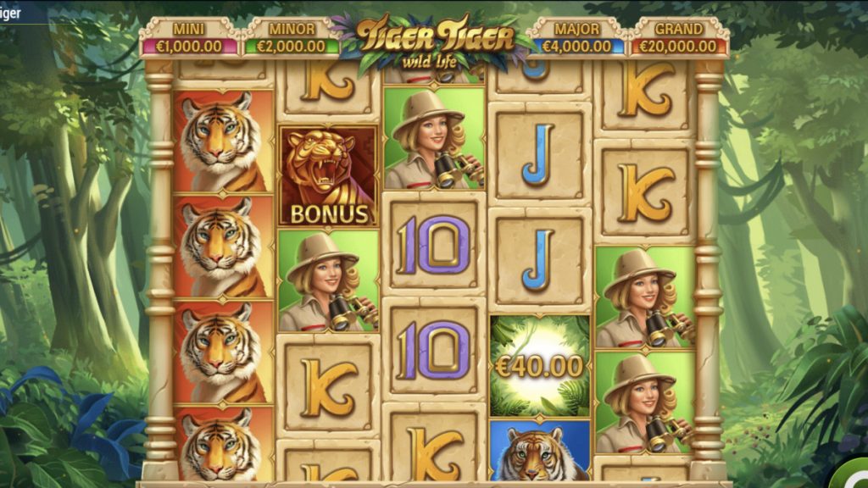Open the MINI €1,000.00 jackpot panel
Image resolution: width=868 pixels, height=488 pixels.
tap(189, 38)
